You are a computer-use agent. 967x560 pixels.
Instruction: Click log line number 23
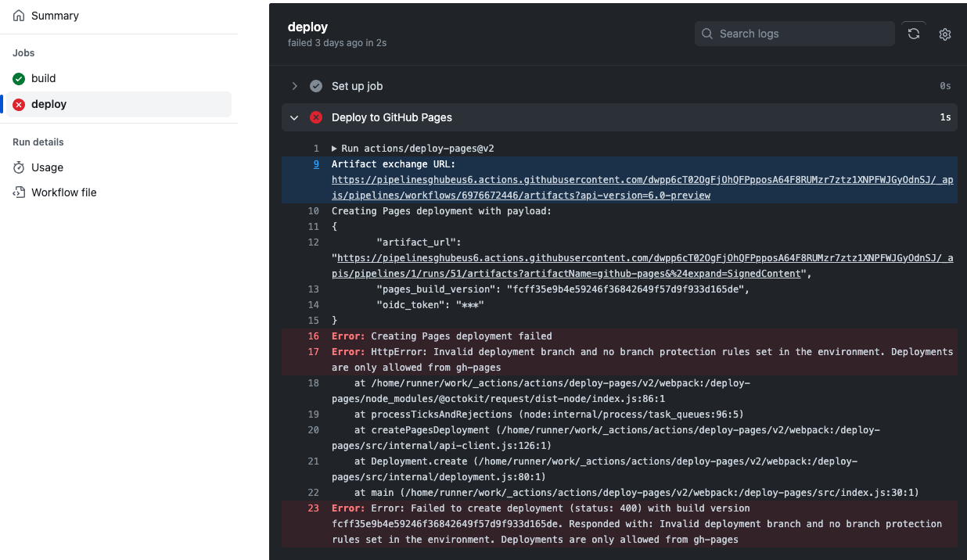pos(314,508)
